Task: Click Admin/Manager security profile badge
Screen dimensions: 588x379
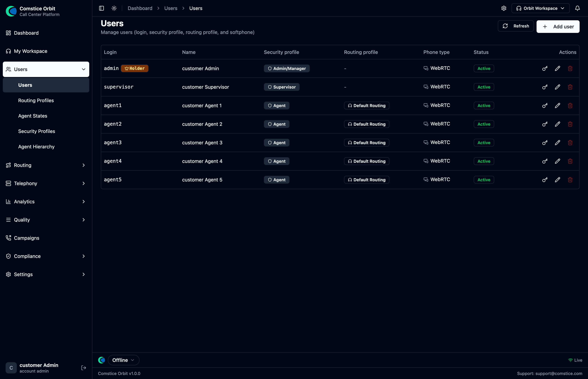Action: click(x=287, y=68)
